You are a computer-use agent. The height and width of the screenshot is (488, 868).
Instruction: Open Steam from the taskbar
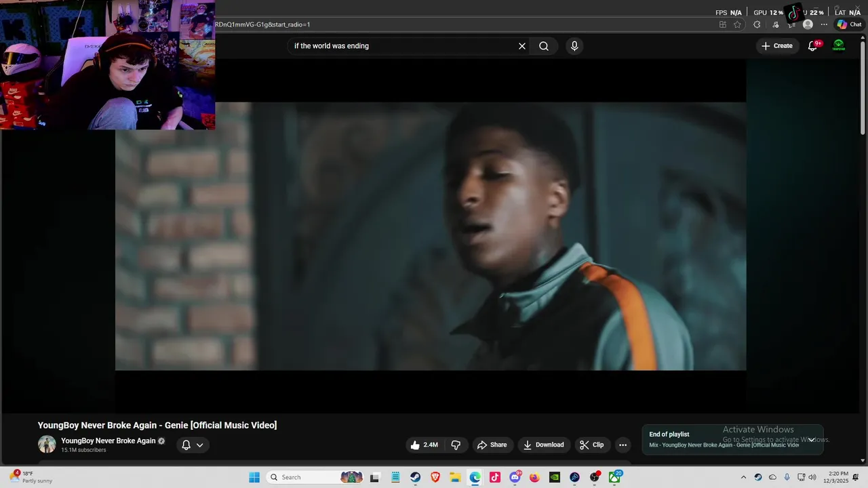tap(415, 477)
